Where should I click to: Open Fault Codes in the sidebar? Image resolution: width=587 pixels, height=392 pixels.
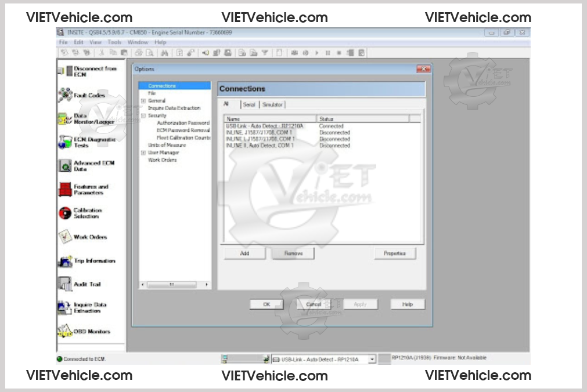tap(65, 95)
